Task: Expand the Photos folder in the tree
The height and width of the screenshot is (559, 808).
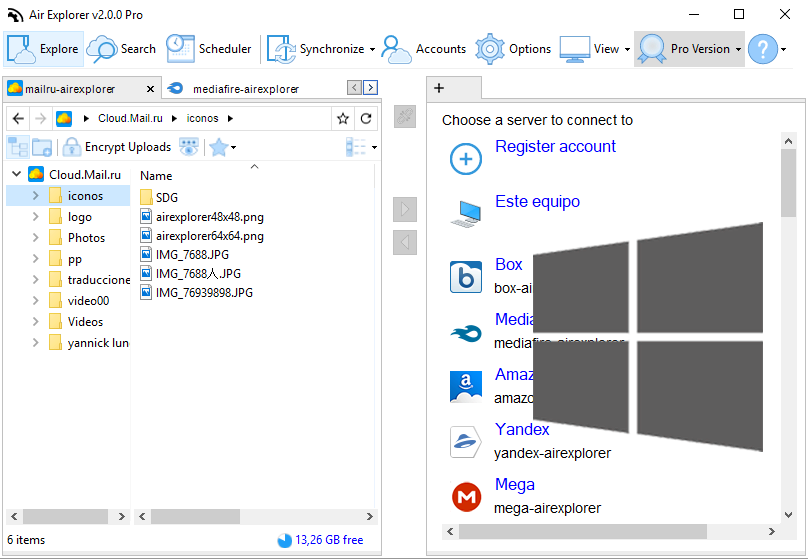Action: pos(35,238)
